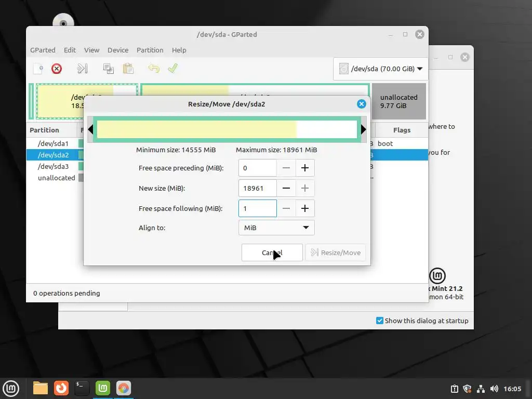Open the Terminal from taskbar
Screen dimensions: 532x399
(x=82, y=388)
